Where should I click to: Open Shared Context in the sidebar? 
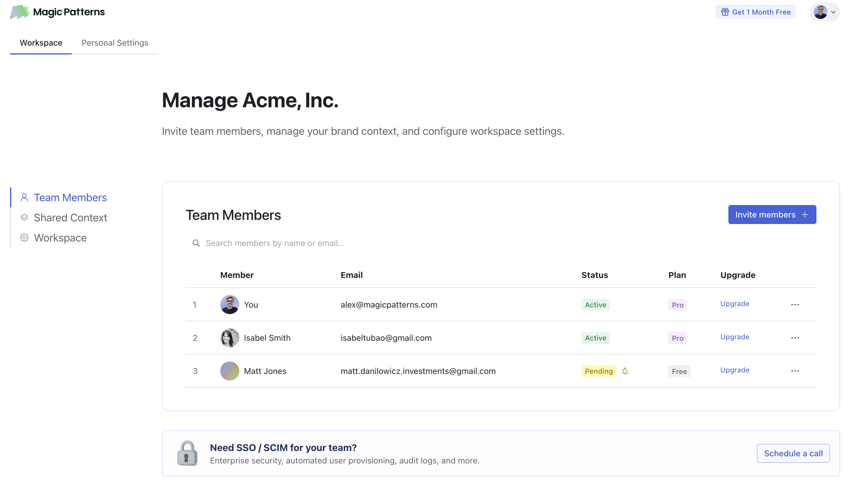70,217
